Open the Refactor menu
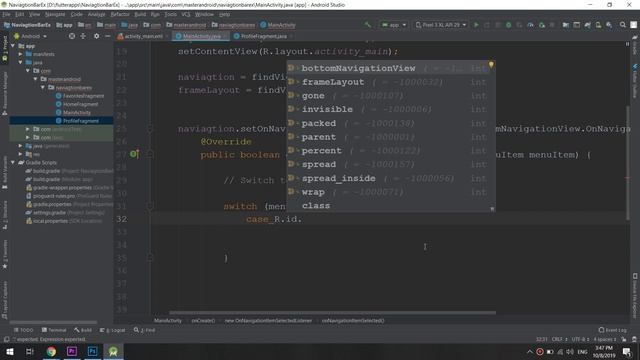 (120, 14)
